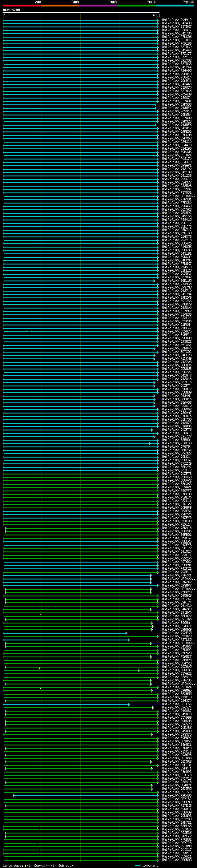Select hit label UniRef100_B7ZZX9
Image resolution: width=197 pixels, height=868 pixels.
pos(176,463)
